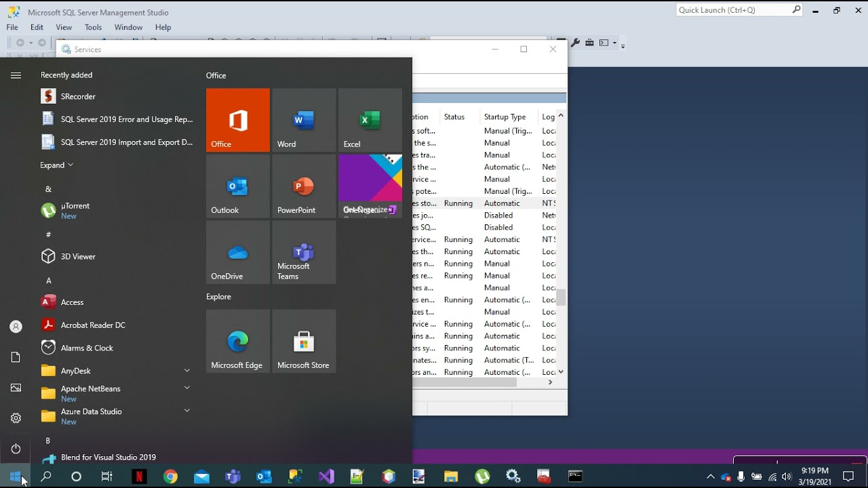
Task: Open the Office tile
Action: 238,120
